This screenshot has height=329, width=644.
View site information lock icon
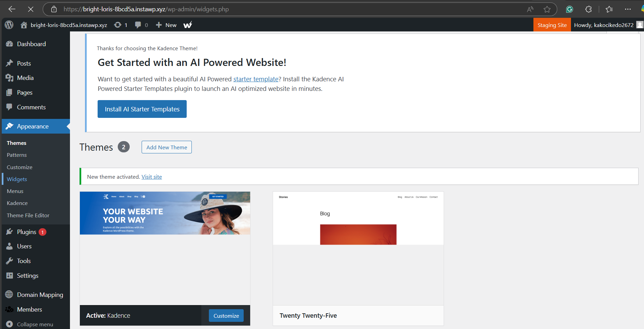tap(54, 9)
